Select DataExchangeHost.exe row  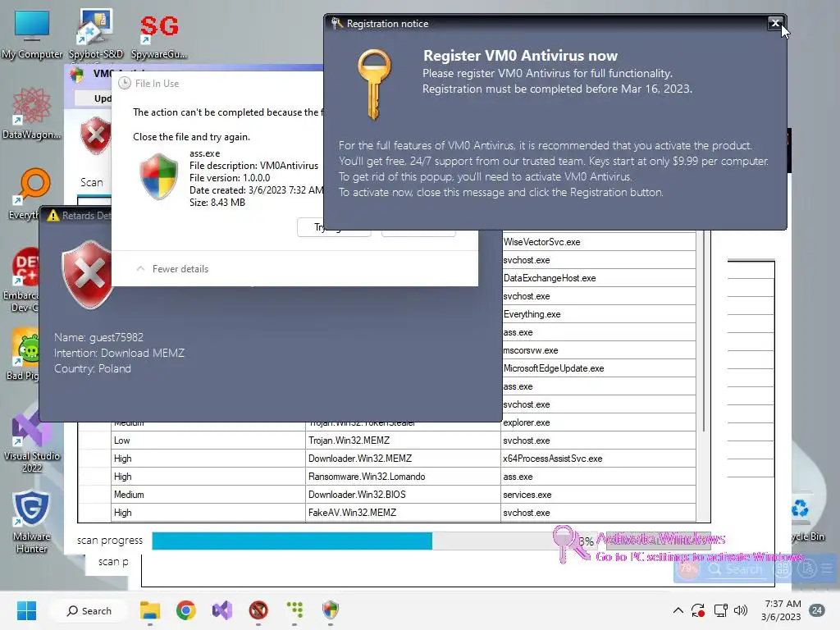tap(598, 278)
